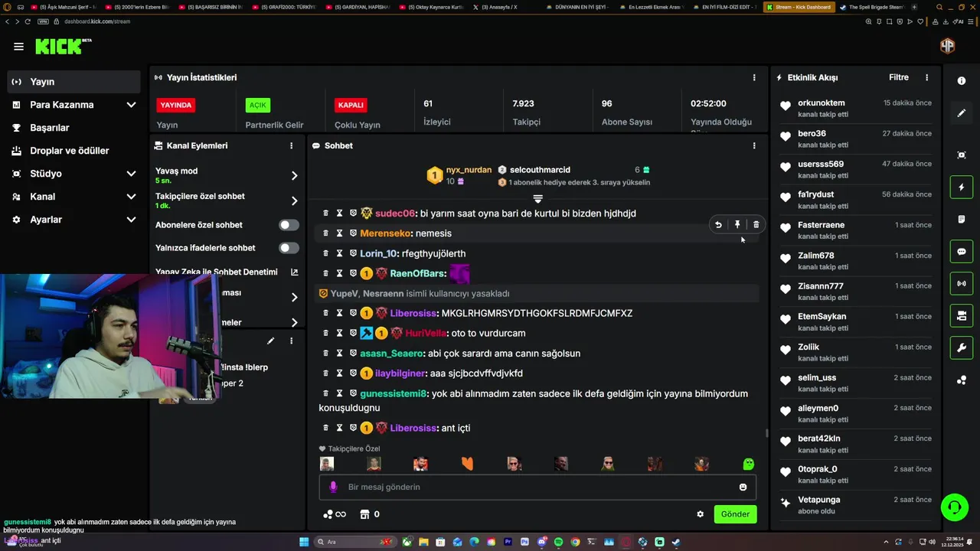The width and height of the screenshot is (980, 551).
Task: Open the AI chat moderation chart icon
Action: pyautogui.click(x=294, y=272)
